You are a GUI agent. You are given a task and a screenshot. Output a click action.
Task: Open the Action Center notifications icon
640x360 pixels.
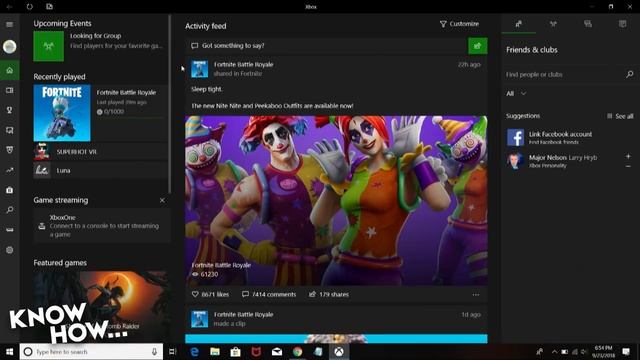[626, 352]
